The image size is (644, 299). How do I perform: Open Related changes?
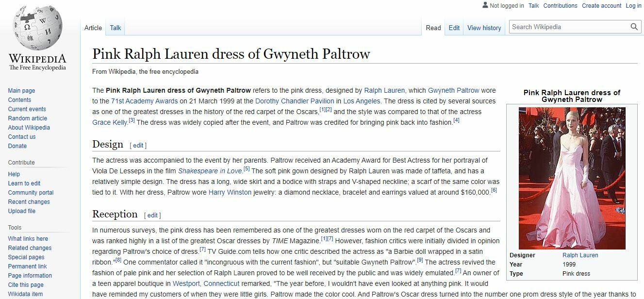point(30,248)
